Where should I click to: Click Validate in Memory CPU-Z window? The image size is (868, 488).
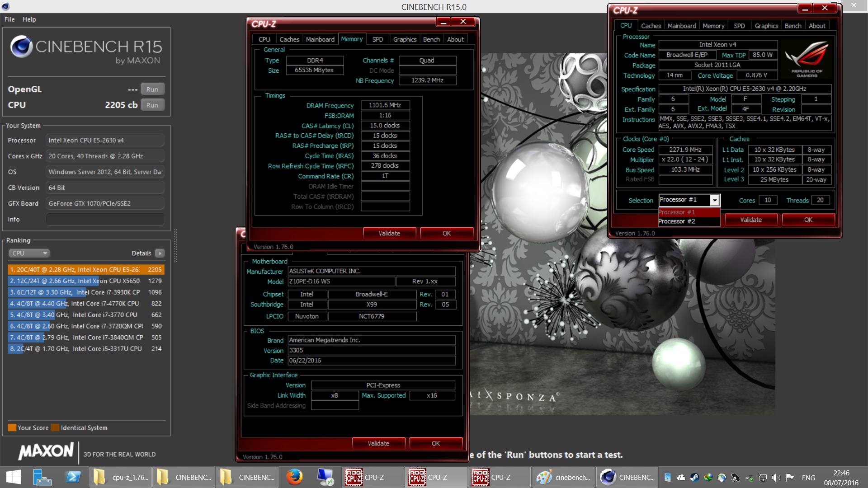point(389,233)
